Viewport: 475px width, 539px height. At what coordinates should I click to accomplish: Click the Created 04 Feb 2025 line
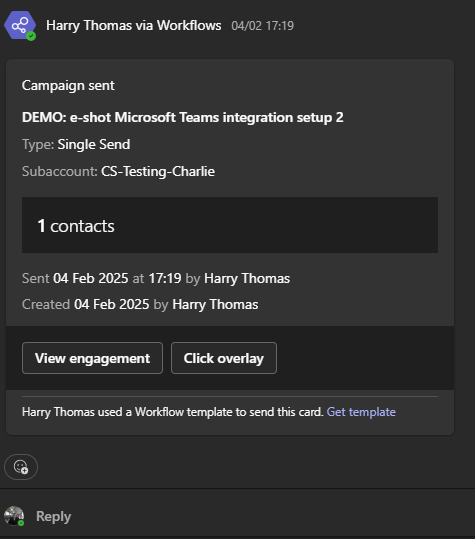pyautogui.click(x=140, y=305)
